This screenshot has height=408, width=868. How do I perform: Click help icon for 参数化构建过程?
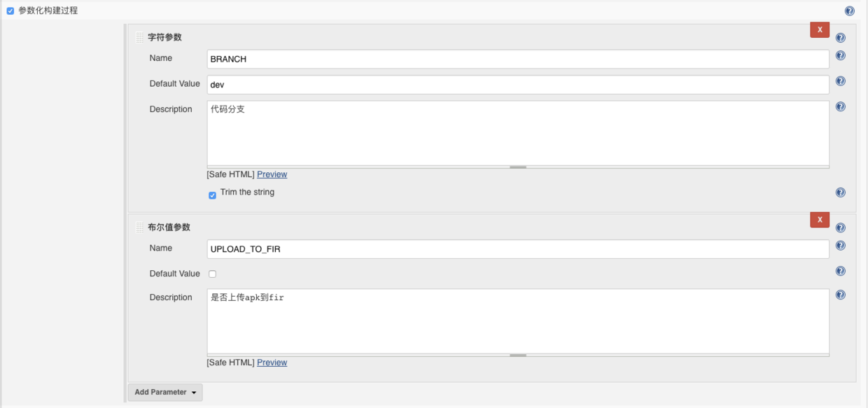coord(849,11)
